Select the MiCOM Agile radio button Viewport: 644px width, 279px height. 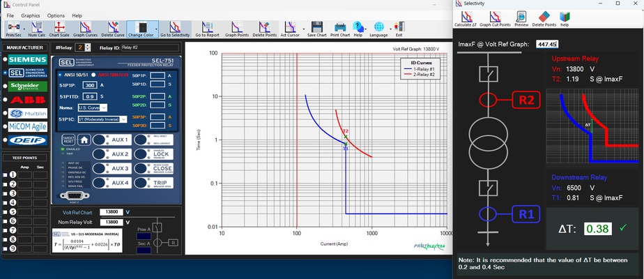(x=5, y=126)
